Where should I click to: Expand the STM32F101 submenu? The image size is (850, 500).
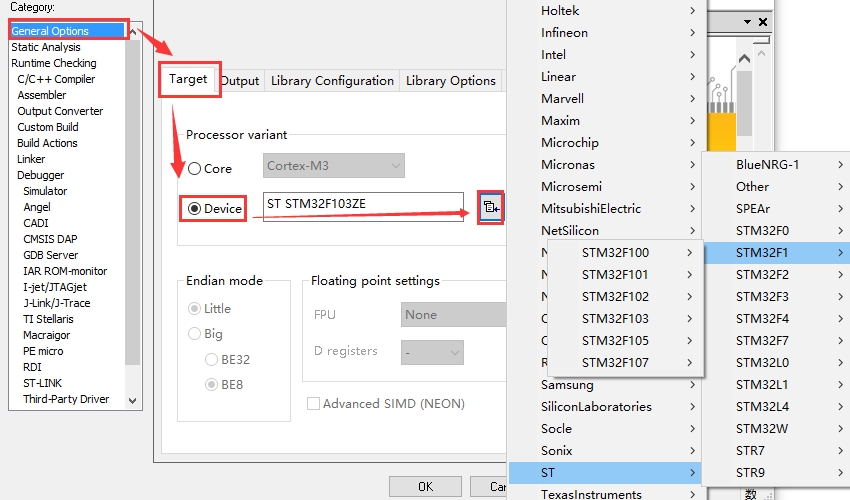(x=626, y=275)
